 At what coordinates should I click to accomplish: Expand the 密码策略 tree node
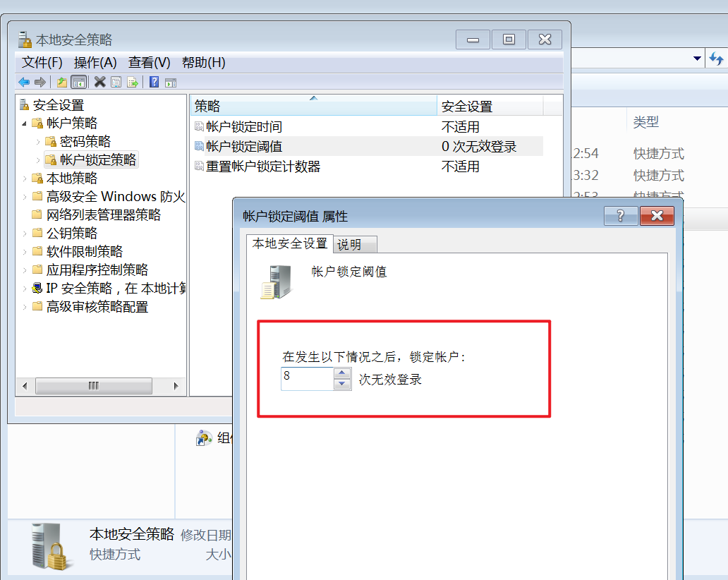point(38,142)
